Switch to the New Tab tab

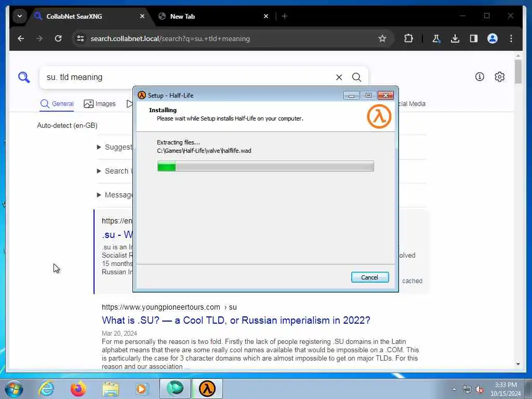point(210,16)
